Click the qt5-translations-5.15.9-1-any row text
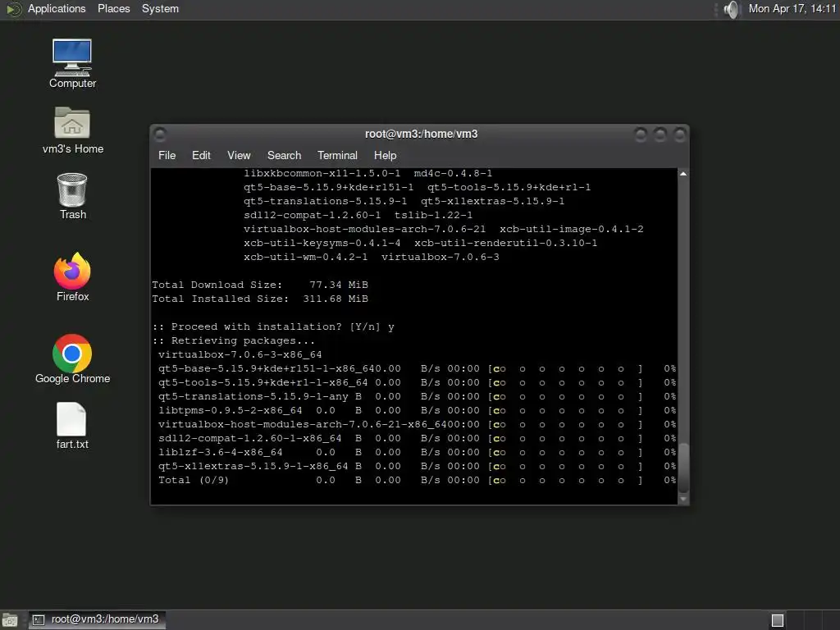 click(x=253, y=396)
